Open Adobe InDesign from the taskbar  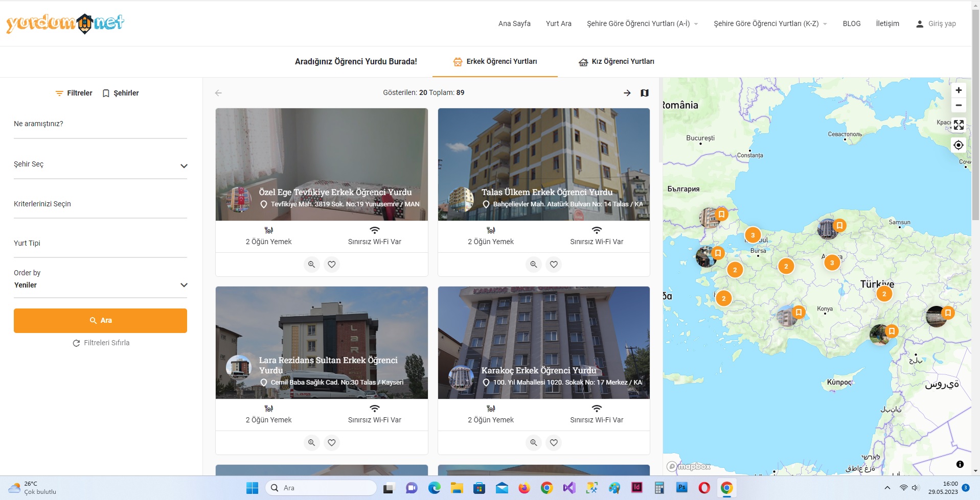coord(636,488)
